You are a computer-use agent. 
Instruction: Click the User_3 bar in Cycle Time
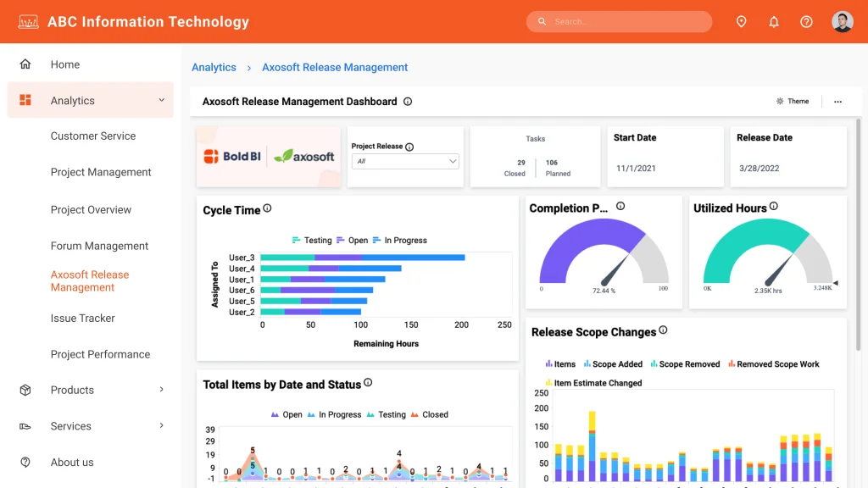(x=362, y=258)
